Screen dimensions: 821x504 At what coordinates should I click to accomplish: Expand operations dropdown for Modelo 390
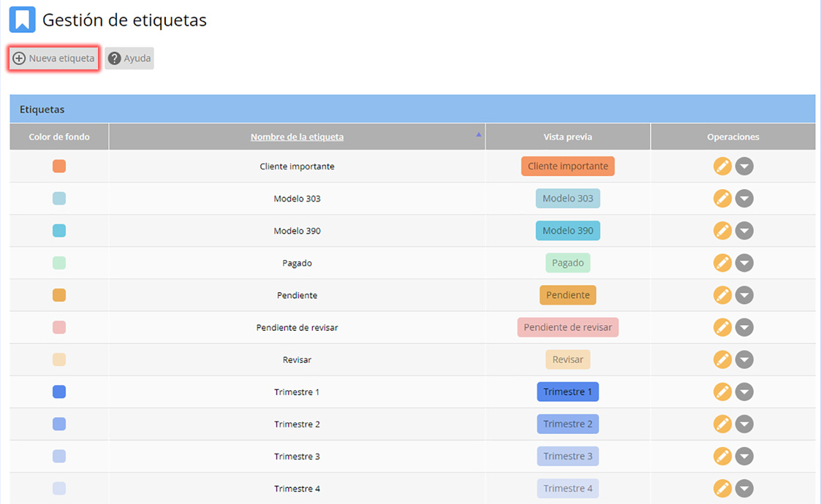pyautogui.click(x=744, y=231)
